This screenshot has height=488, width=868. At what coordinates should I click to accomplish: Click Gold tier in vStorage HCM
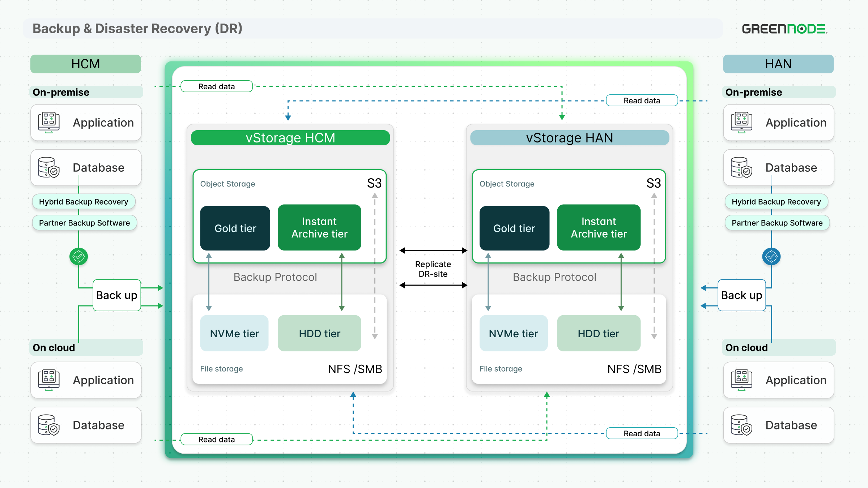tap(235, 228)
